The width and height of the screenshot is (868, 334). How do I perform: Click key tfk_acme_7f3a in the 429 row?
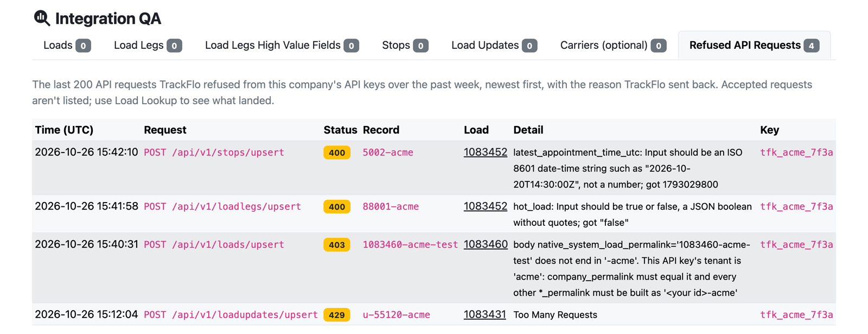click(796, 314)
